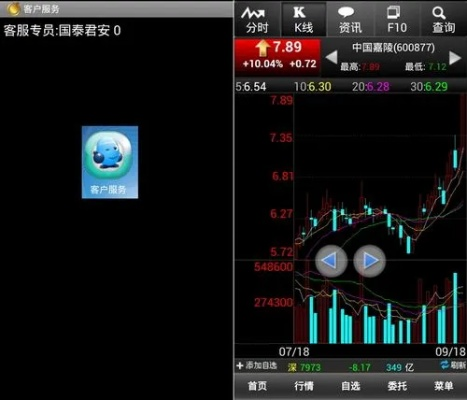
Task: Move chart right with round arrow button
Action: (x=370, y=261)
